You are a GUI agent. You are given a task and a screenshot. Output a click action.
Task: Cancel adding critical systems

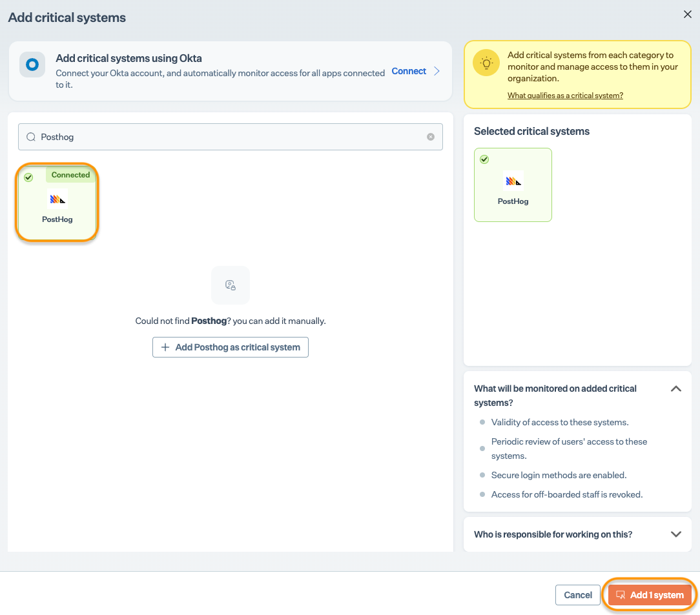[x=578, y=595]
